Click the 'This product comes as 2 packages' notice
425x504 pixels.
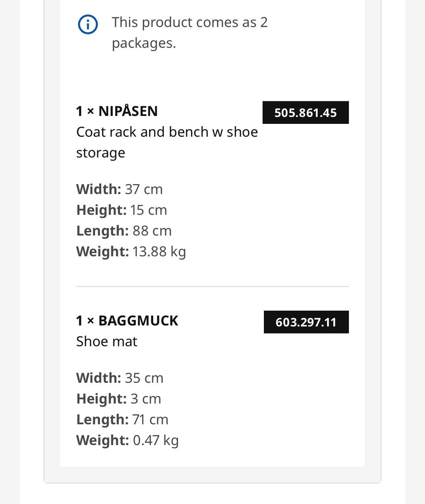[x=189, y=32]
